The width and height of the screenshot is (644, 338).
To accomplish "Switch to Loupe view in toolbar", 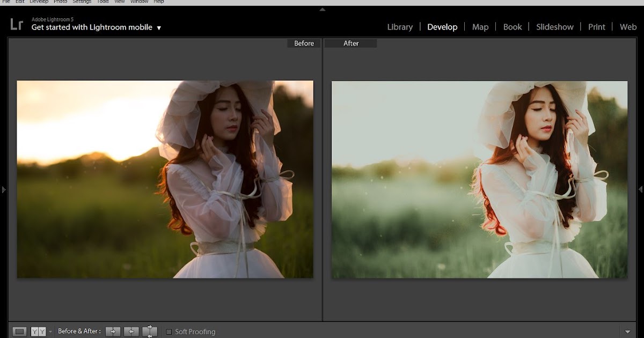I will (x=20, y=332).
